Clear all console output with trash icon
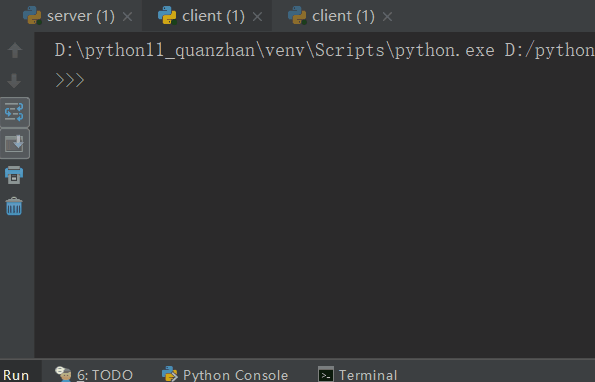This screenshot has width=595, height=382. click(14, 206)
